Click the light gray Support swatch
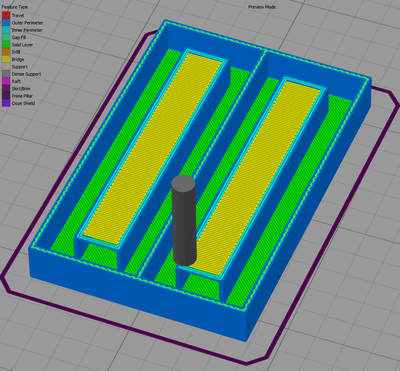Image resolution: width=400 pixels, height=371 pixels. click(6, 67)
